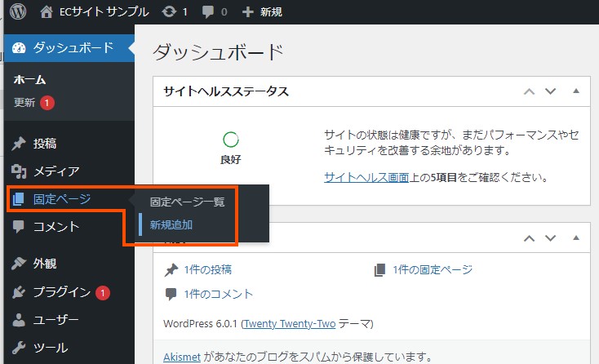Collapse the サイトヘルスステータス panel
599x364 pixels.
tap(576, 91)
